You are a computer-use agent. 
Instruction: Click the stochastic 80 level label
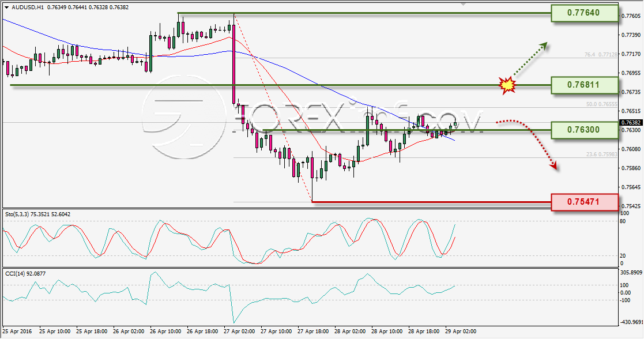[623, 221]
